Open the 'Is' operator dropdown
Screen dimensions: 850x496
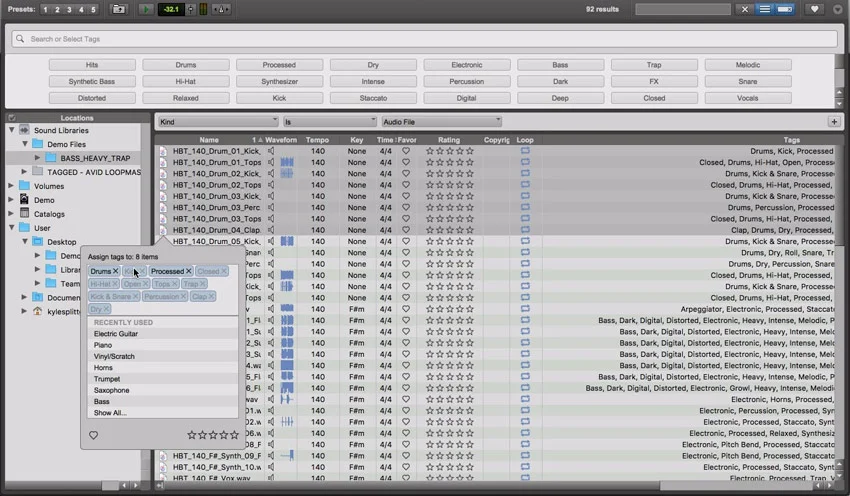pos(330,122)
